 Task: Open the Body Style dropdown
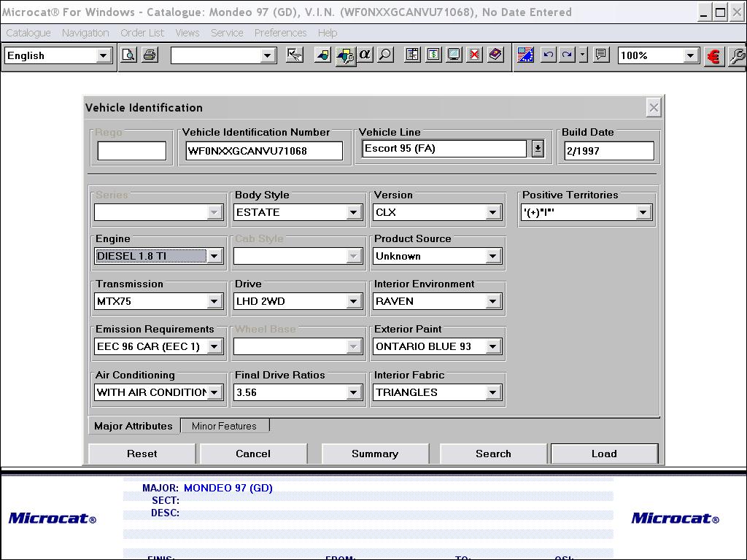[x=353, y=212]
